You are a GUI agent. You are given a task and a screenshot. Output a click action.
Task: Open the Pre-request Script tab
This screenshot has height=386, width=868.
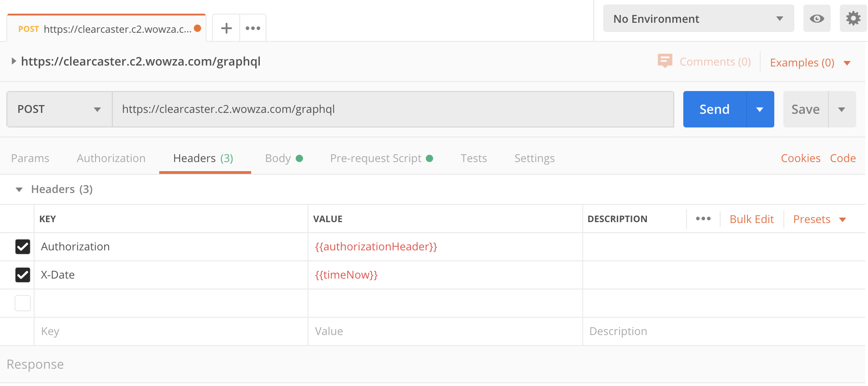[381, 158]
